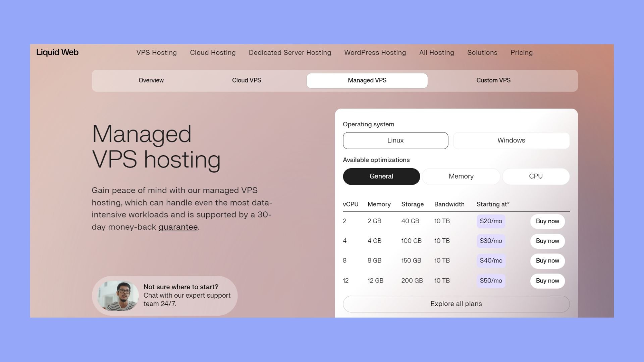
Task: Switch optimization to CPU
Action: [x=536, y=176]
